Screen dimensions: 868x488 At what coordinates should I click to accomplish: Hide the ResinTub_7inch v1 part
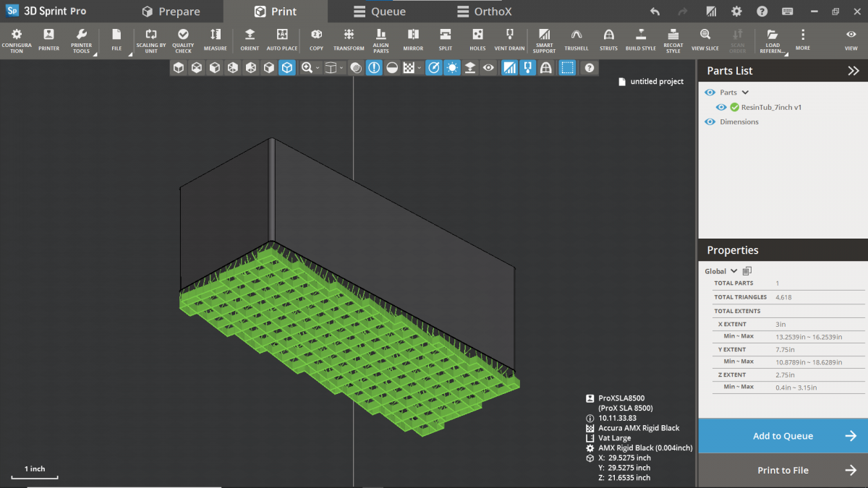[x=720, y=106]
